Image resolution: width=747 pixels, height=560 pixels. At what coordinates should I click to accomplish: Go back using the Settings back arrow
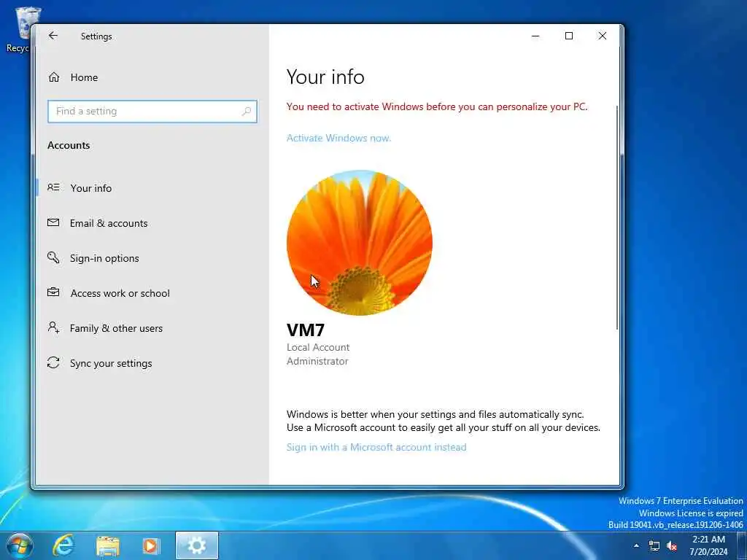53,36
